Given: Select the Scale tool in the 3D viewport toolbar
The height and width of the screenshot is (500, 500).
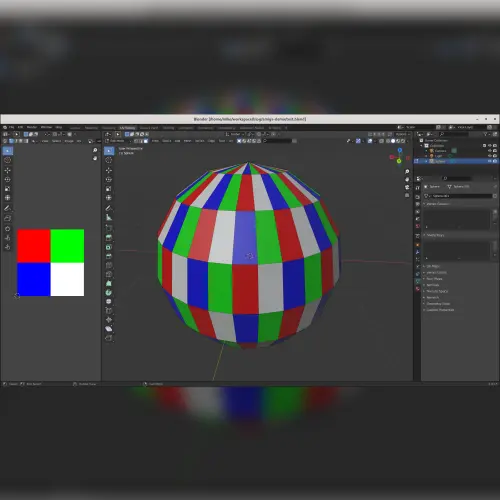Looking at the screenshot, I should [109, 189].
